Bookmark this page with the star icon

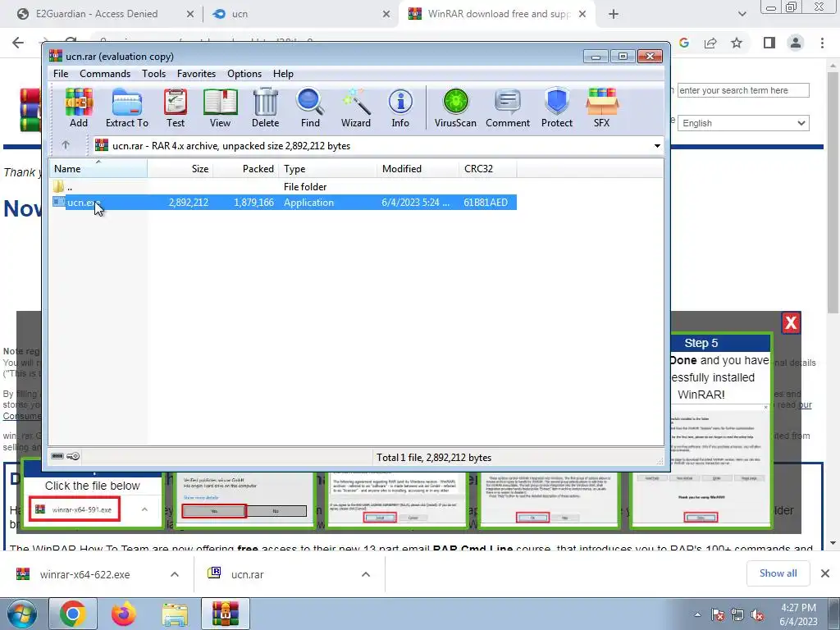737,43
